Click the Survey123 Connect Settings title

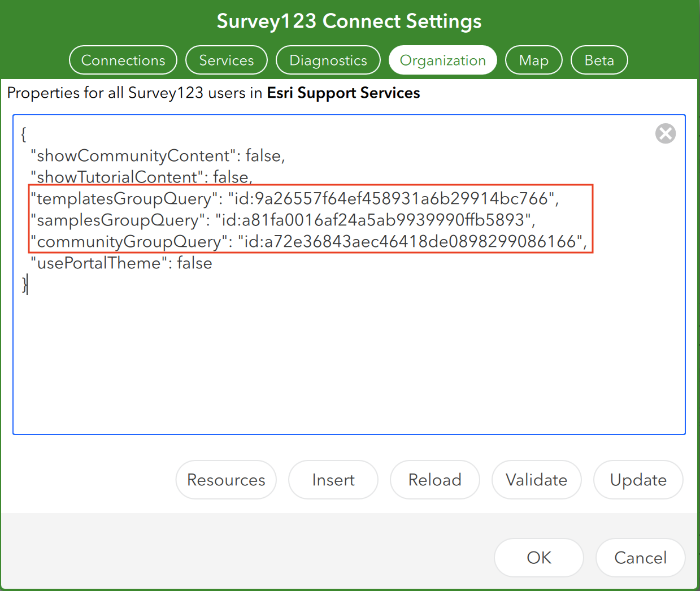349,21
